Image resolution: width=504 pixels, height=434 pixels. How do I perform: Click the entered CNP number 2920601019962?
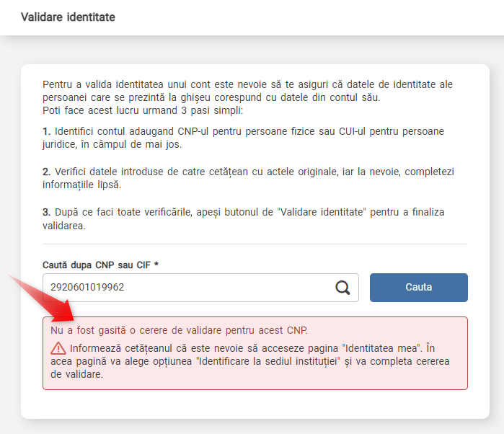click(x=87, y=288)
